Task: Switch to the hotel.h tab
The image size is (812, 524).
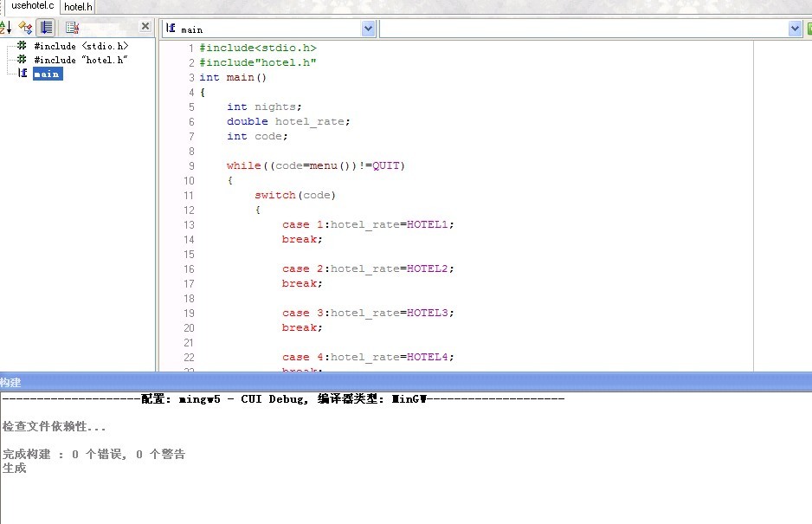Action: pyautogui.click(x=78, y=6)
